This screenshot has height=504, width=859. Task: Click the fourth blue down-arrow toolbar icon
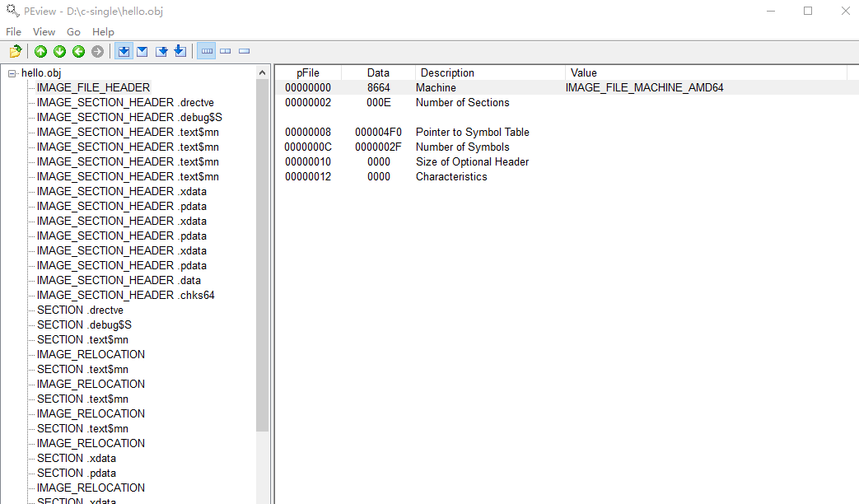click(180, 52)
